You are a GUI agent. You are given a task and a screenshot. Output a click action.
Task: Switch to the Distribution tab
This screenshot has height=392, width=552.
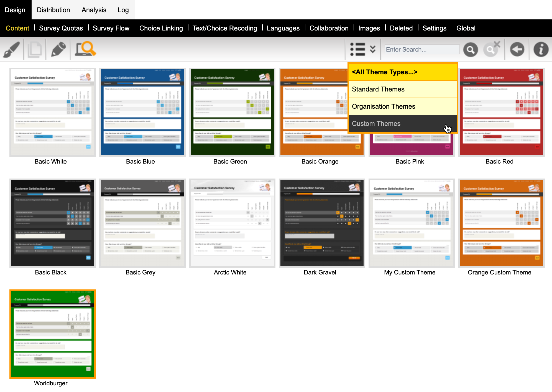point(53,10)
